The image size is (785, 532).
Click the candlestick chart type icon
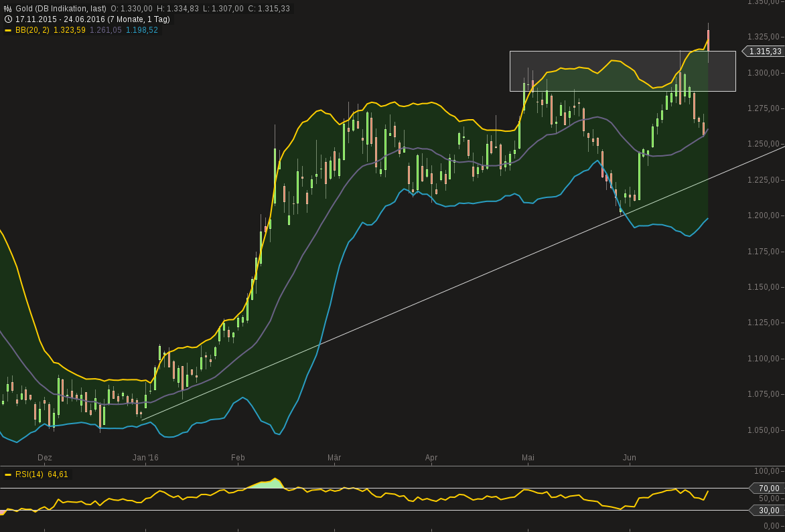point(7,8)
